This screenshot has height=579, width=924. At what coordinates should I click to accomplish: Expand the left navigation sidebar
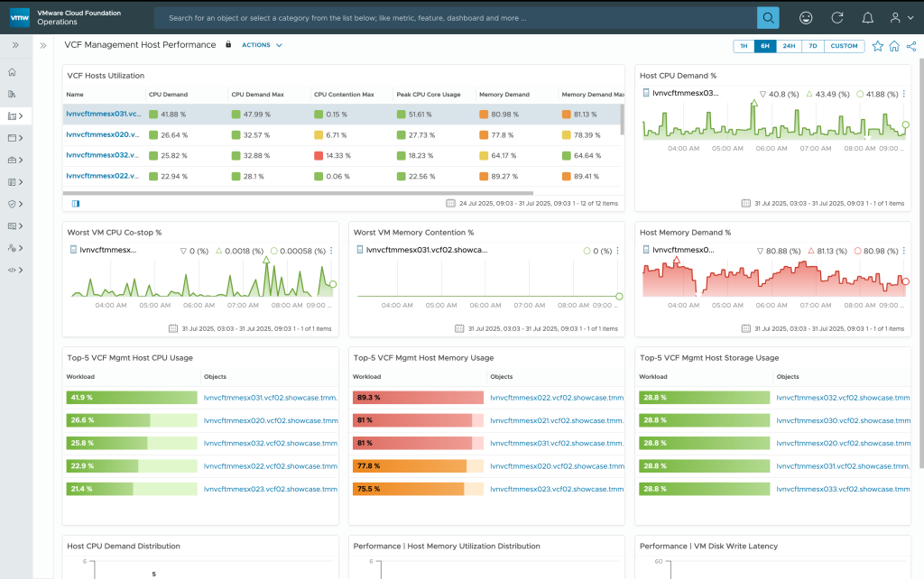(x=15, y=44)
